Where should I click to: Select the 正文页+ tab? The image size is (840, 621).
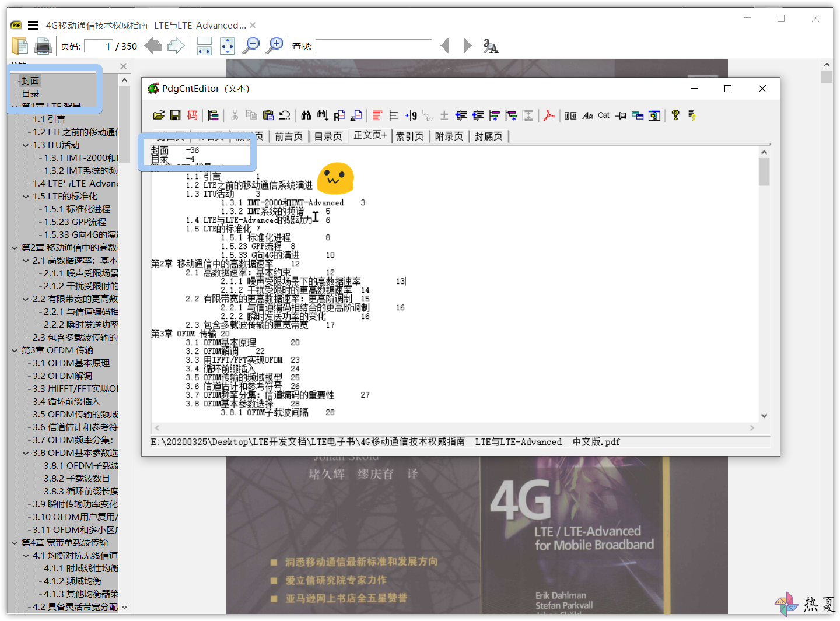[x=370, y=135]
